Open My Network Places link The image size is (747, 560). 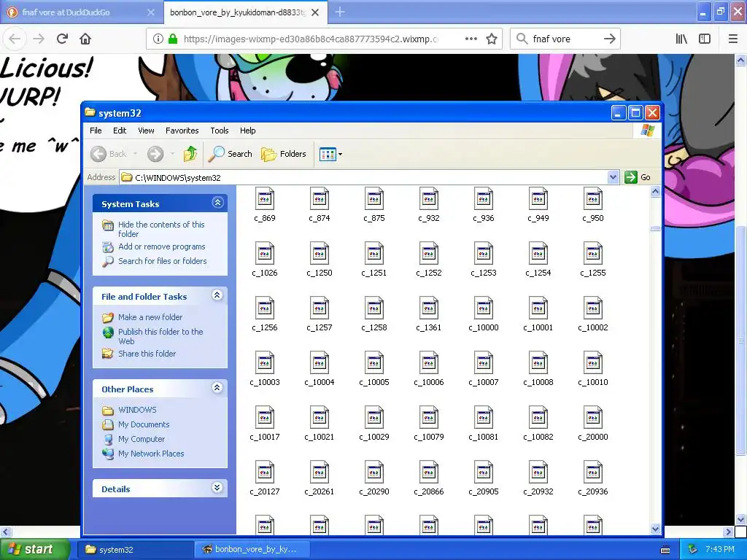tap(151, 454)
